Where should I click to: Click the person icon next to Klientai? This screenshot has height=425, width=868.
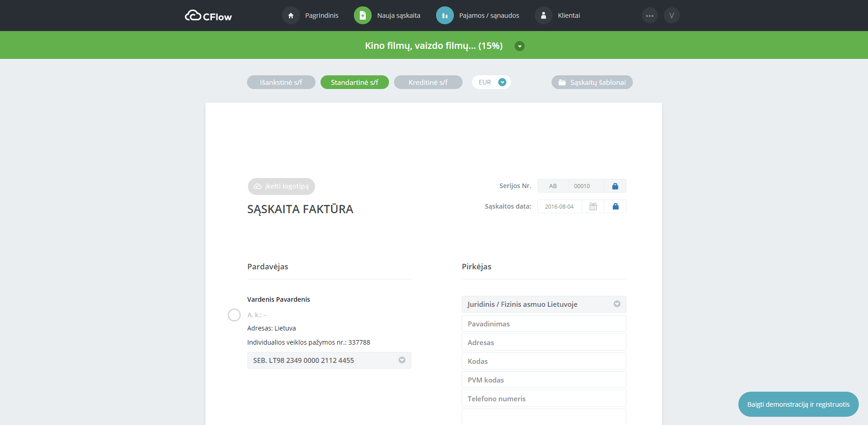click(543, 16)
